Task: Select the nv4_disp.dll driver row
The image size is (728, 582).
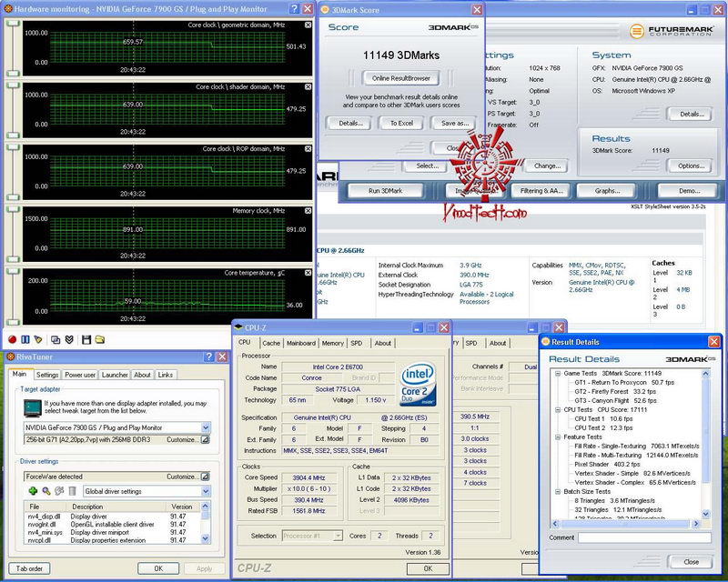Action: 112,517
